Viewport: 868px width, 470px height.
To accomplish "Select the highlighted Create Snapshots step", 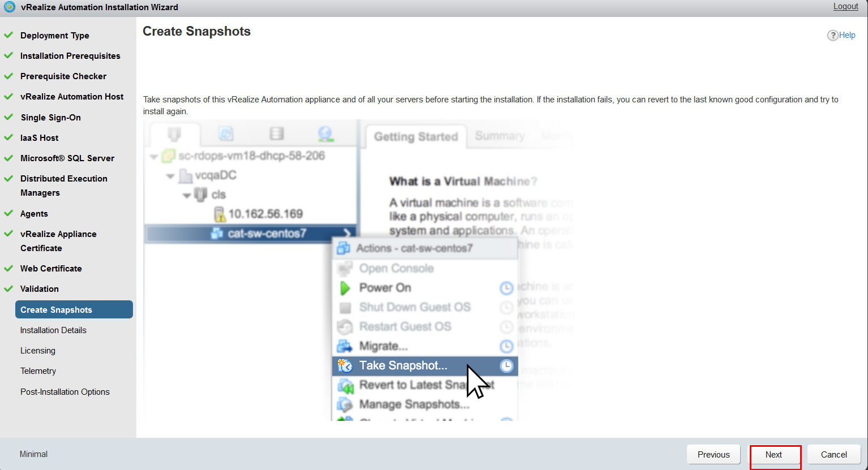I will point(74,309).
